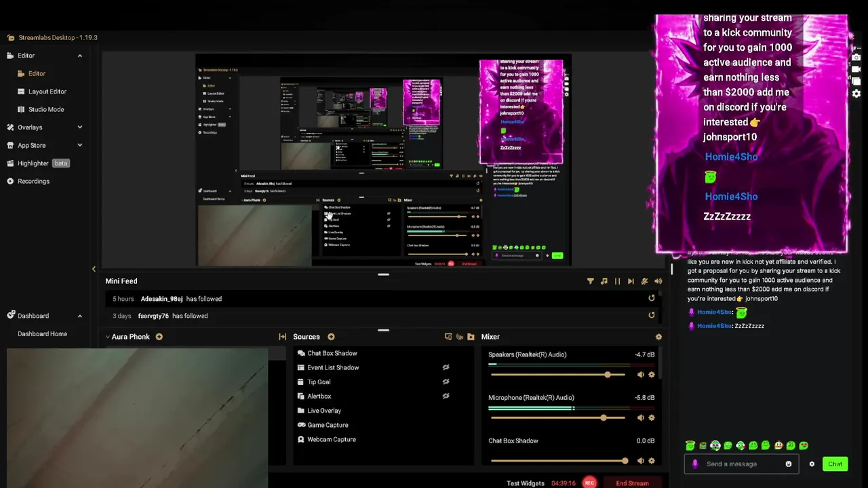Add a new source with the plus icon
This screenshot has height=488, width=868.
tap(331, 337)
